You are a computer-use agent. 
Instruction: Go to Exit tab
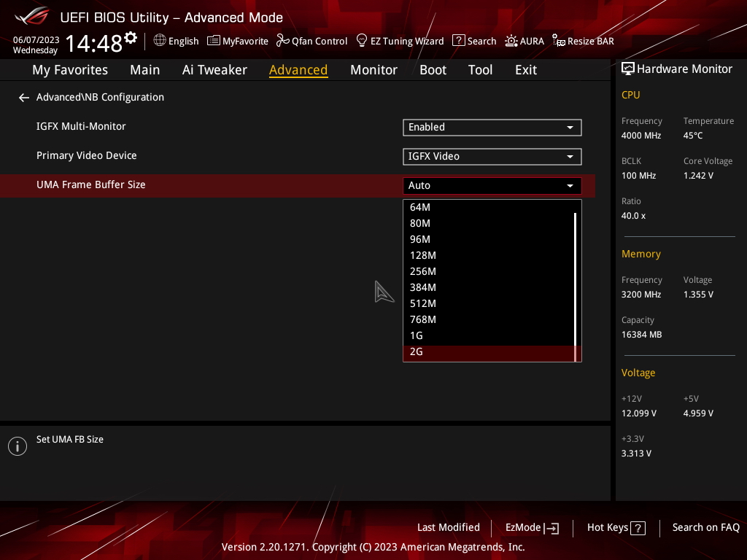(x=526, y=70)
